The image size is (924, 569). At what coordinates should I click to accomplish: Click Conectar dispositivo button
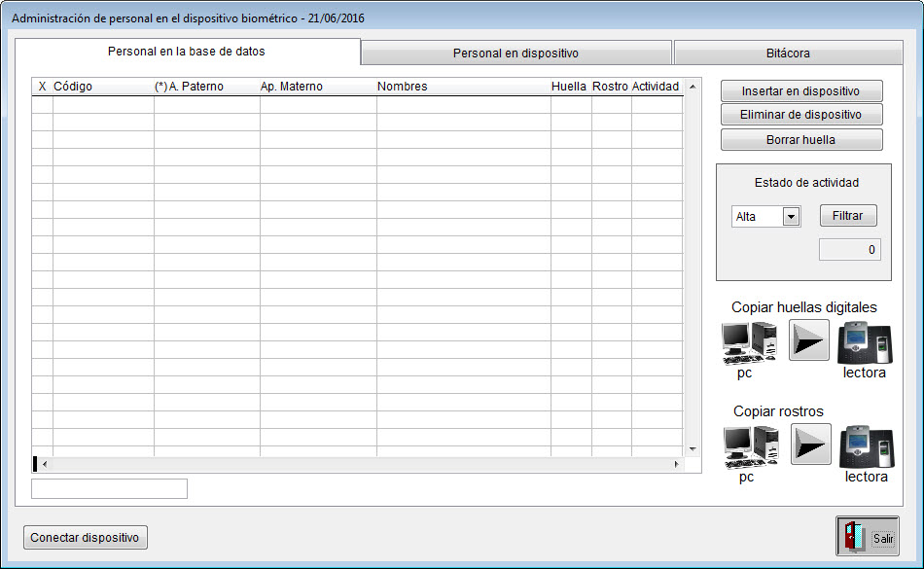pyautogui.click(x=86, y=538)
